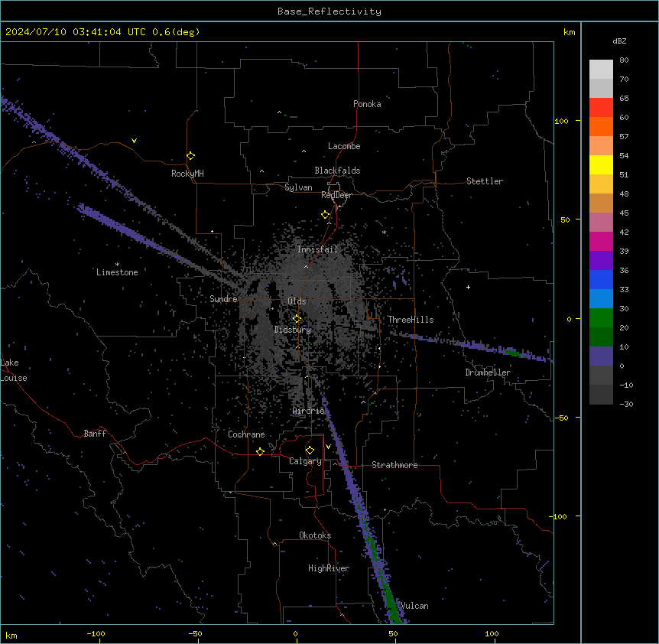Screen dimensions: 659x644
Task: Select the Limestone label
Action: [x=117, y=272]
